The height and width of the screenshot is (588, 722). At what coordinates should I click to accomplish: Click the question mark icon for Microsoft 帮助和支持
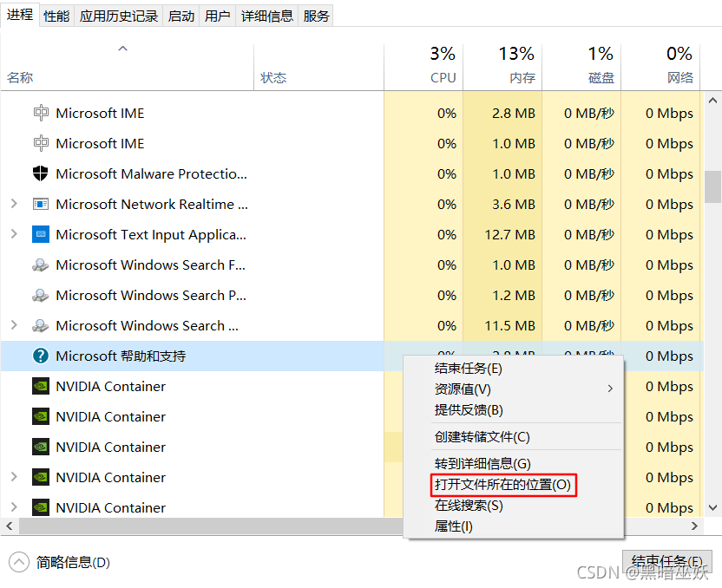41,356
